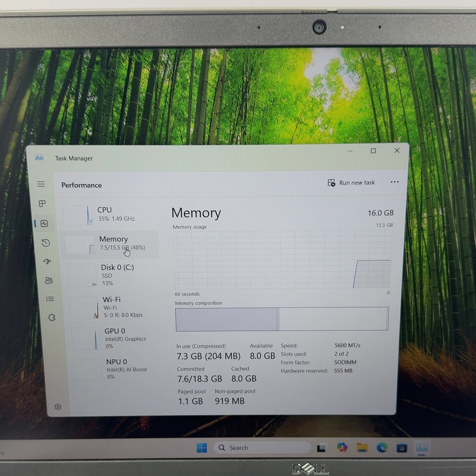Open the Services puzzle icon
The image size is (476, 476).
click(x=52, y=317)
